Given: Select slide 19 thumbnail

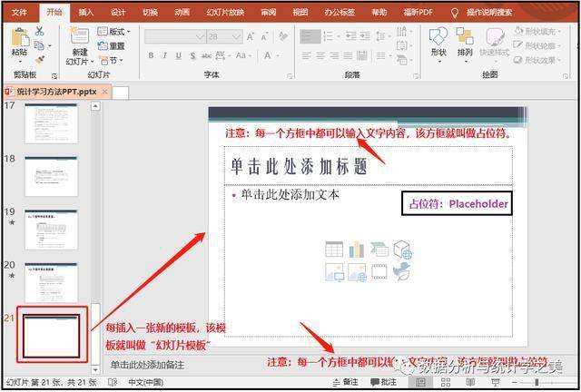Looking at the screenshot, I should click(x=52, y=230).
